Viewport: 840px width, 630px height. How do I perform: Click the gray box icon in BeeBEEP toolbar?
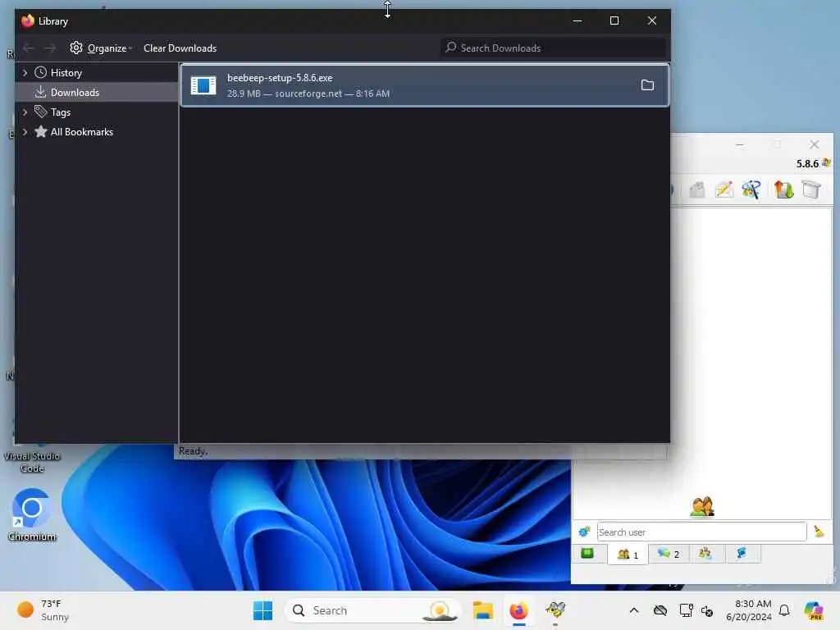coord(811,189)
